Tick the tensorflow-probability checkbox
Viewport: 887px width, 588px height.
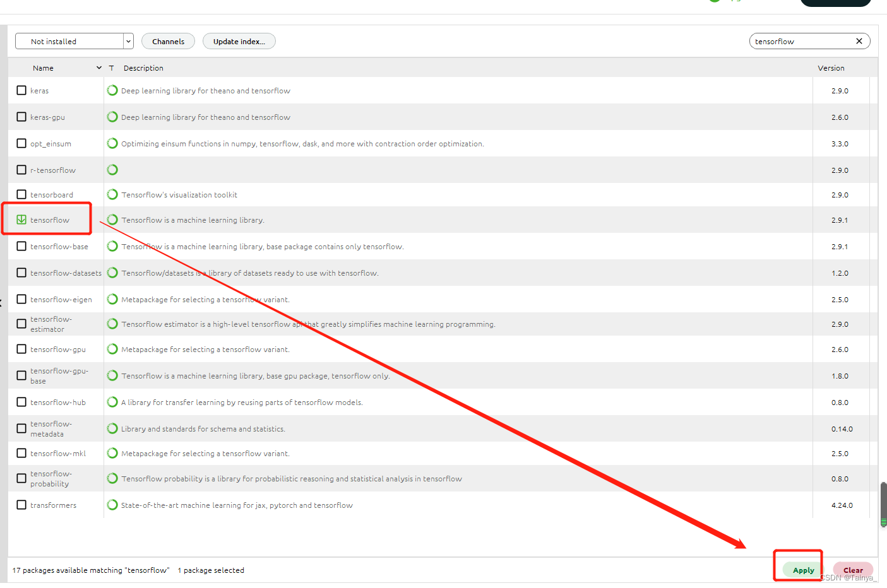(21, 478)
